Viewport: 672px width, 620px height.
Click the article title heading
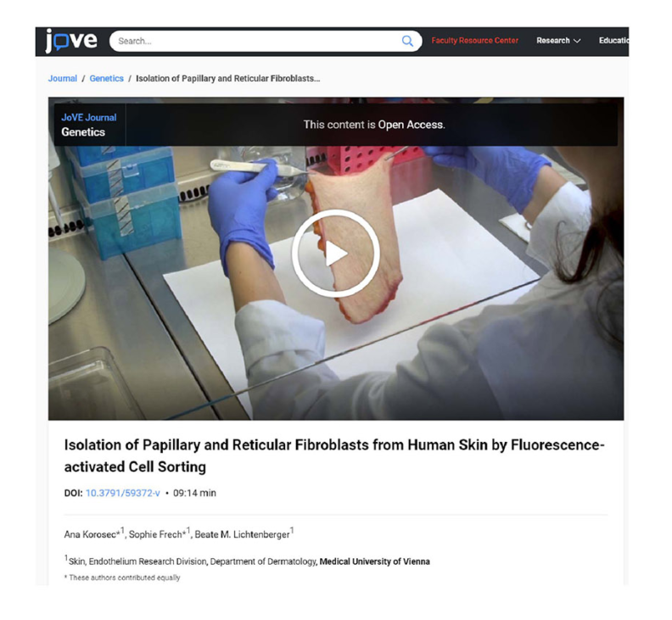pos(334,456)
